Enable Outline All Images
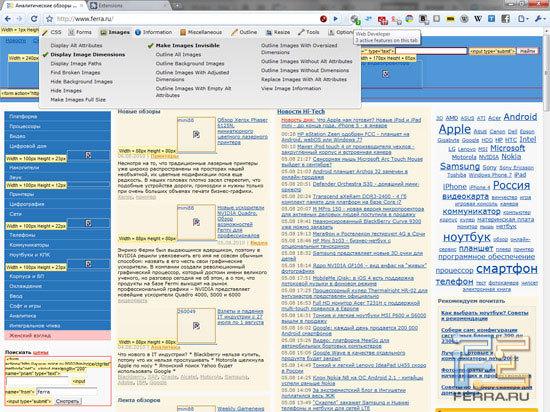 point(179,55)
